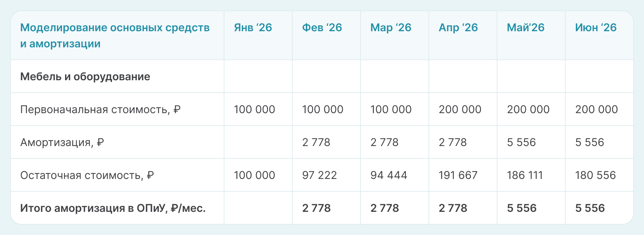Click the 191 667 residual value cell
644x235 pixels.
point(458,175)
